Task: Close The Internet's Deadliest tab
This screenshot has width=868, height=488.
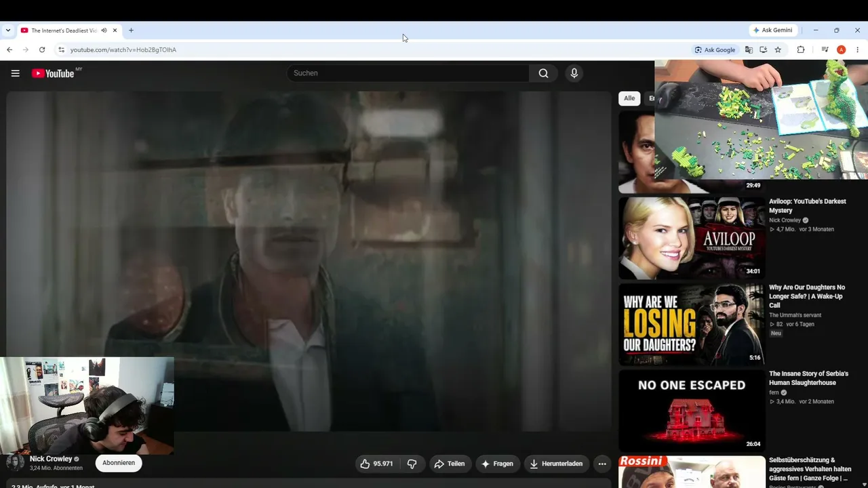Action: [x=115, y=30]
